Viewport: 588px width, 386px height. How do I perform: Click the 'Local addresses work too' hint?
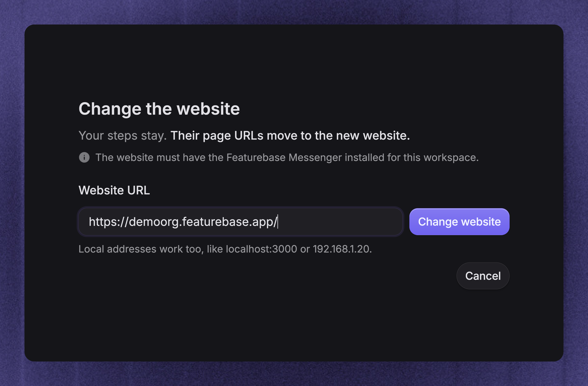tap(225, 249)
